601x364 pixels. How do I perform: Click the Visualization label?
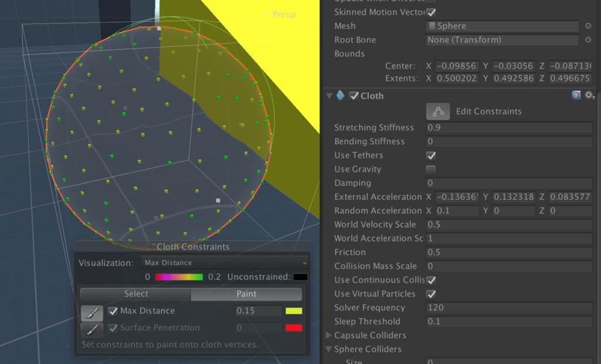click(x=106, y=263)
